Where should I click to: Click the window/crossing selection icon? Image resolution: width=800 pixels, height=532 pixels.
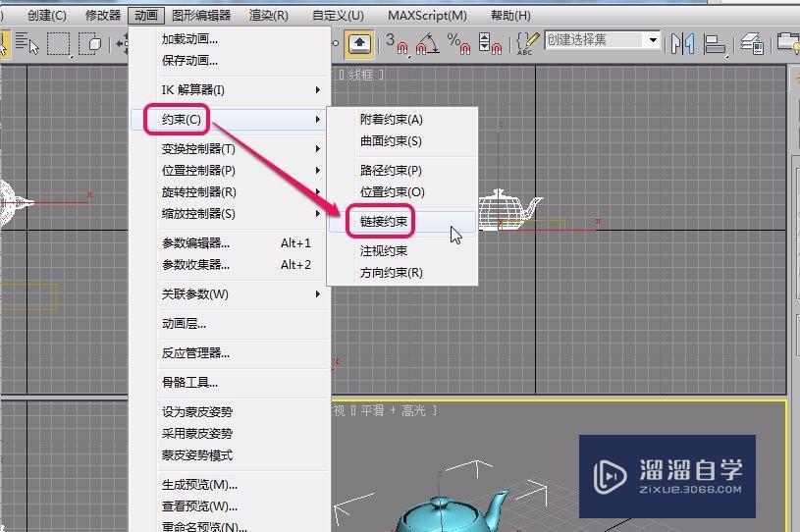click(91, 44)
